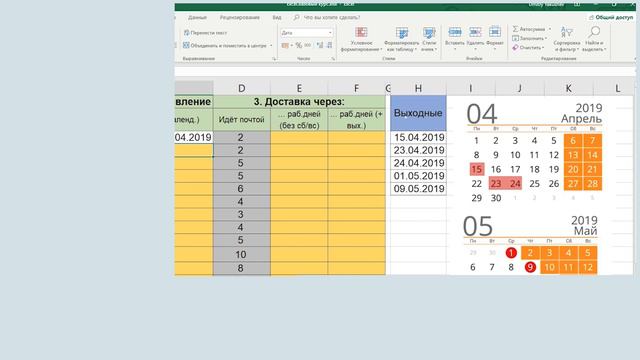Click the large '04' April month number
Viewport: 640px width, 360px height.
coord(482,114)
